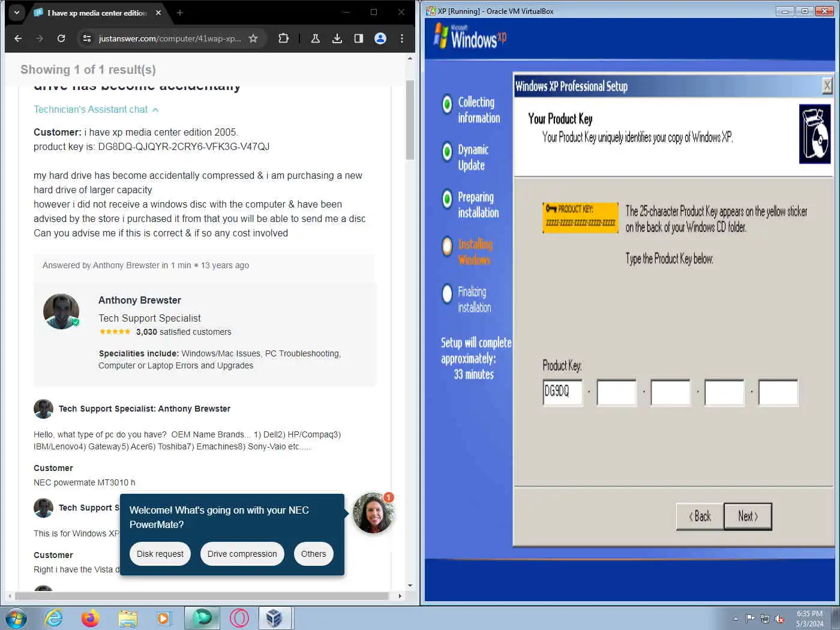Launch Internet Explorer from the taskbar

[x=54, y=618]
